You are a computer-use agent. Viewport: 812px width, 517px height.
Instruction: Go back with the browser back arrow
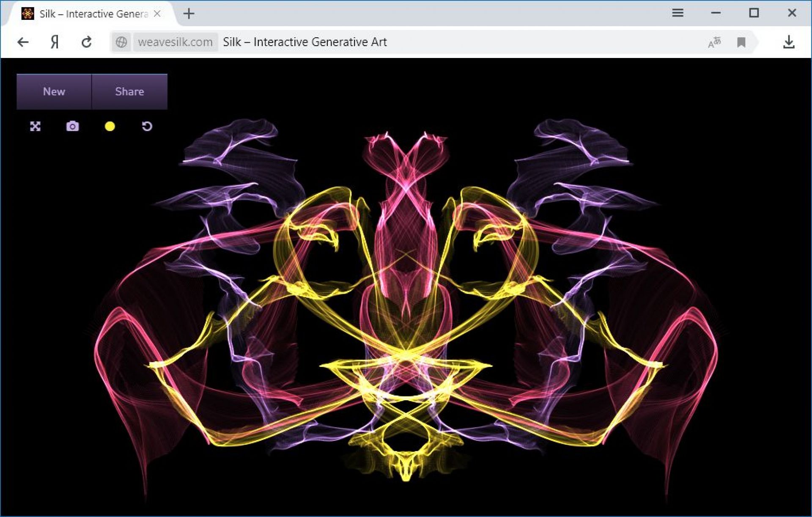23,42
